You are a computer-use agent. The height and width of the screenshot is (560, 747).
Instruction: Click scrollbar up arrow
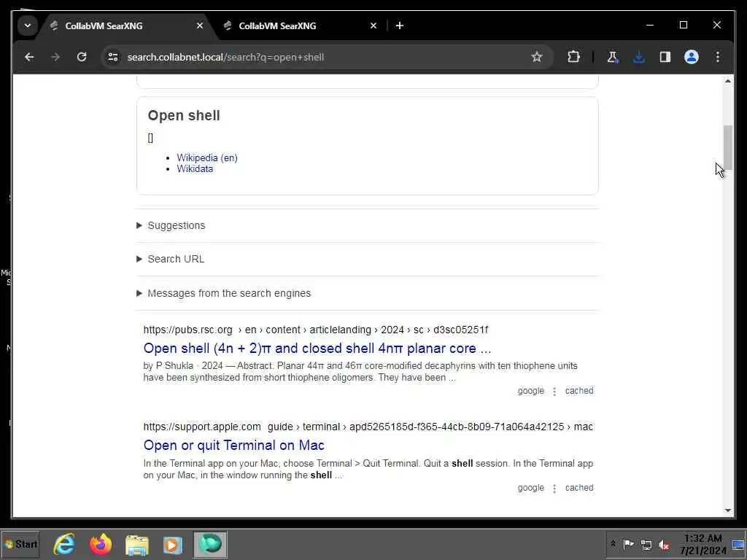(x=727, y=81)
